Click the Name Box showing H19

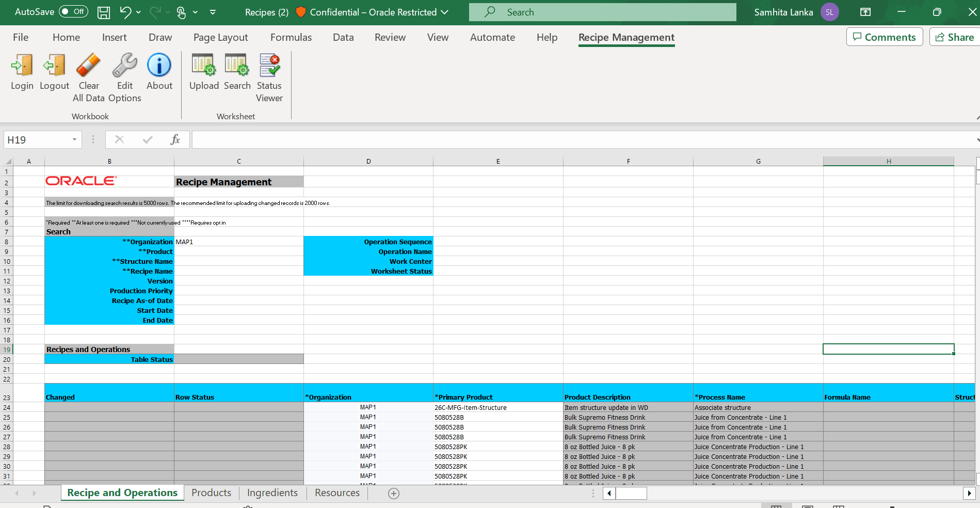point(37,139)
